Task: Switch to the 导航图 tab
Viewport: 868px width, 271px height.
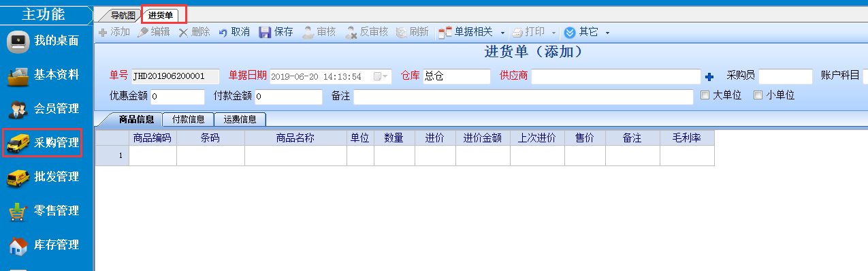Action: point(123,15)
